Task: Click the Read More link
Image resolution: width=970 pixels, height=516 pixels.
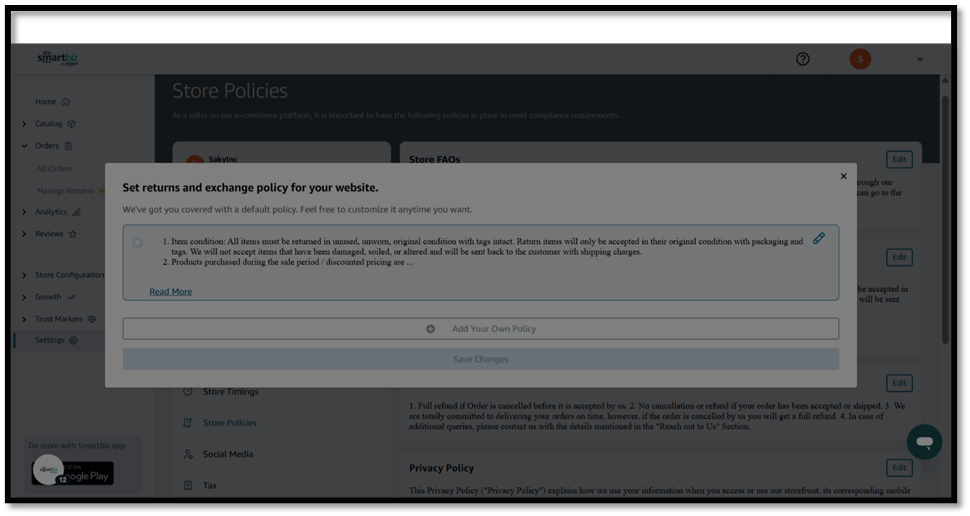Action: tap(171, 292)
